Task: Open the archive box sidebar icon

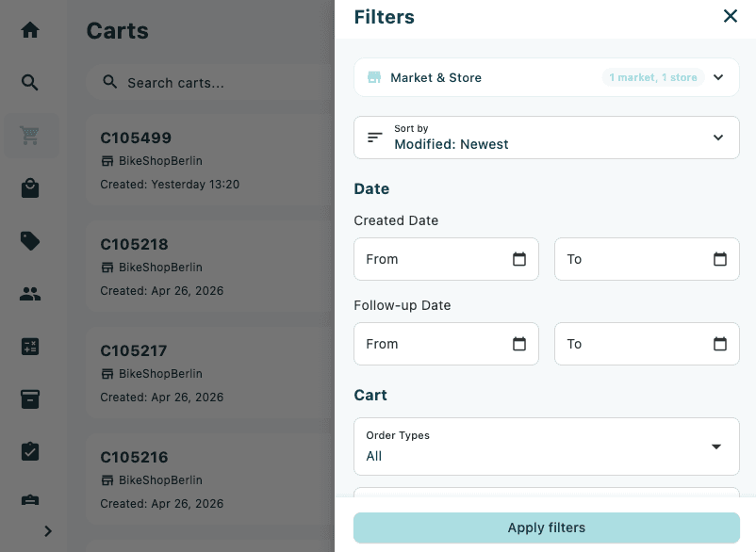Action: tap(30, 399)
